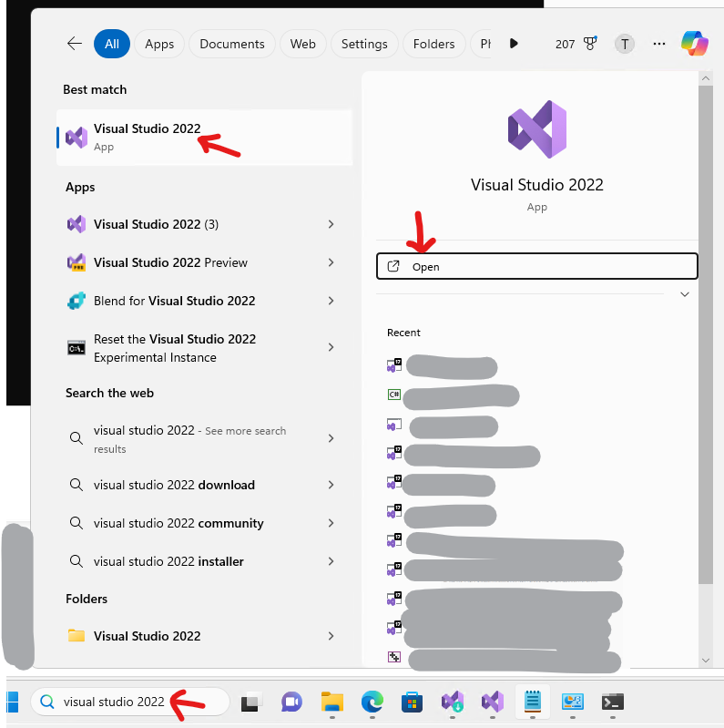Click the large Visual Studio 2022 logo
Screen dimensions: 724x728
coord(537,129)
